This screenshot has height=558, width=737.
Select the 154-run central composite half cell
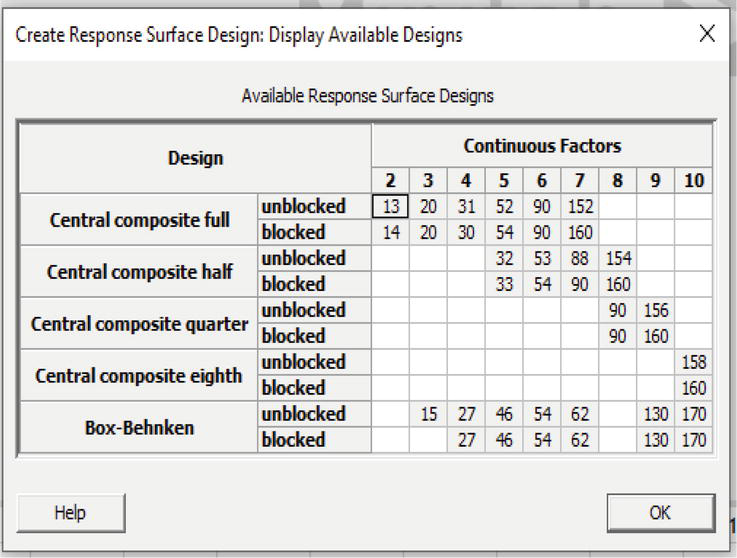click(618, 258)
